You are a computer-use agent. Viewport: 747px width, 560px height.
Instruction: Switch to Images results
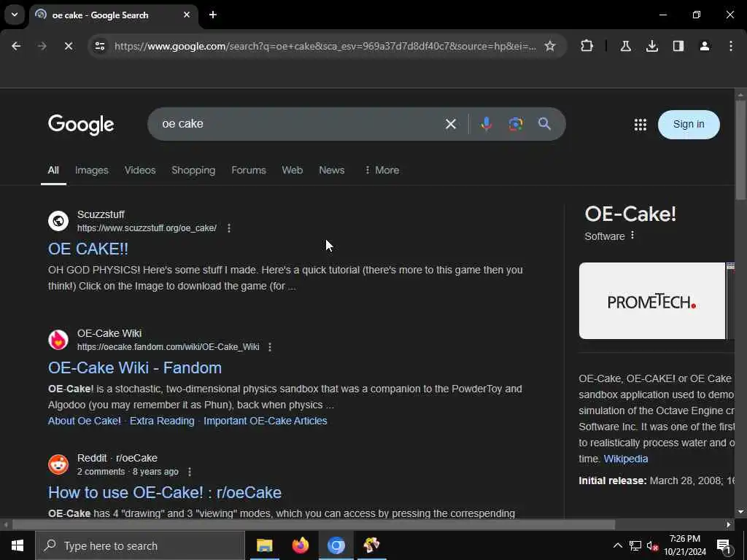pos(91,170)
